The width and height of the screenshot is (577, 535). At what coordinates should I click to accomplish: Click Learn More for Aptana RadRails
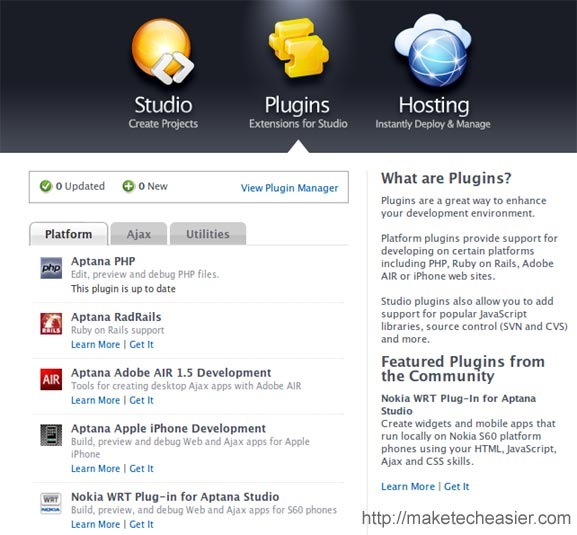coord(95,344)
